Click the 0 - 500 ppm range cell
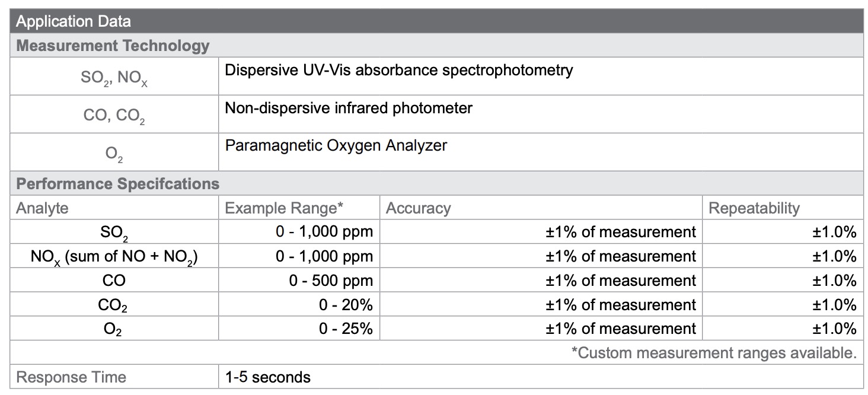 (299, 281)
